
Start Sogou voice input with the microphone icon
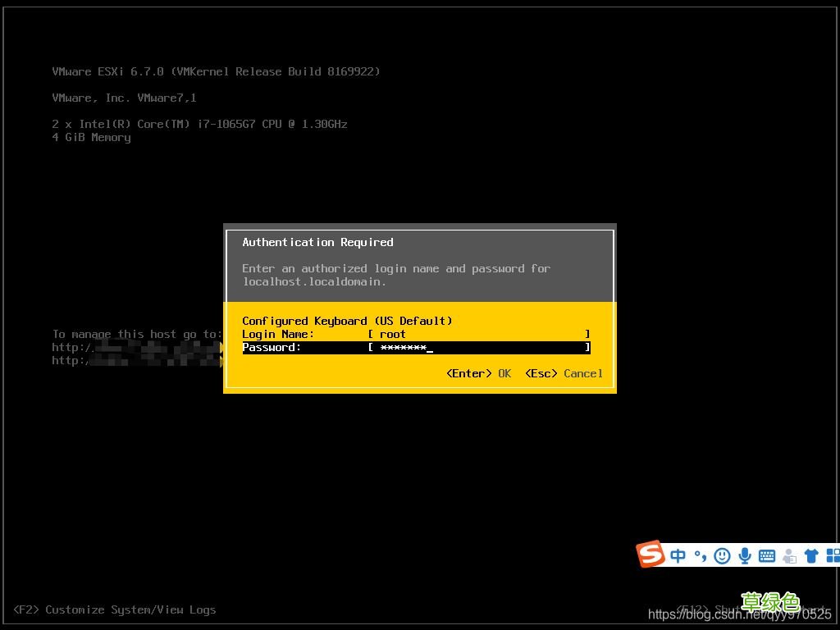tap(744, 555)
